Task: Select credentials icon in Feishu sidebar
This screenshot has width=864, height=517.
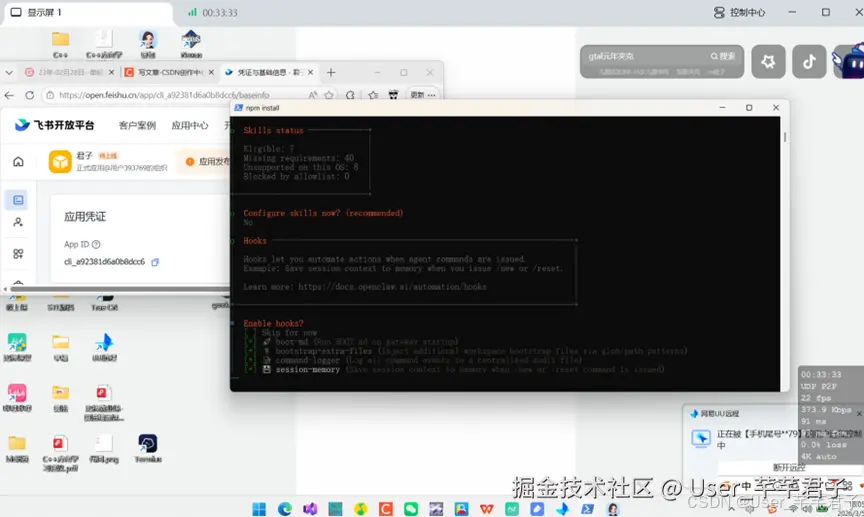Action: (18, 200)
